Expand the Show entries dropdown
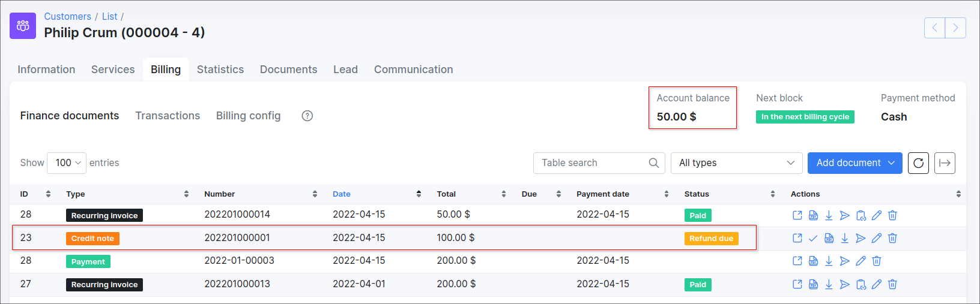Screen dimensions: 980x304 67,163
